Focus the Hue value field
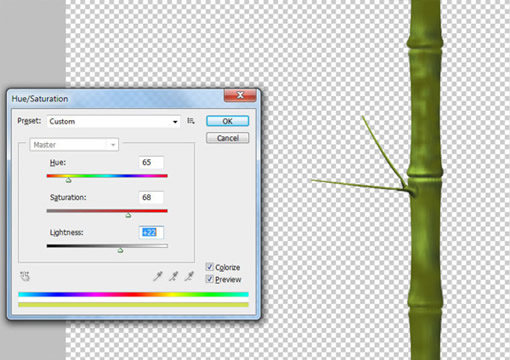The height and width of the screenshot is (360, 510). 151,162
